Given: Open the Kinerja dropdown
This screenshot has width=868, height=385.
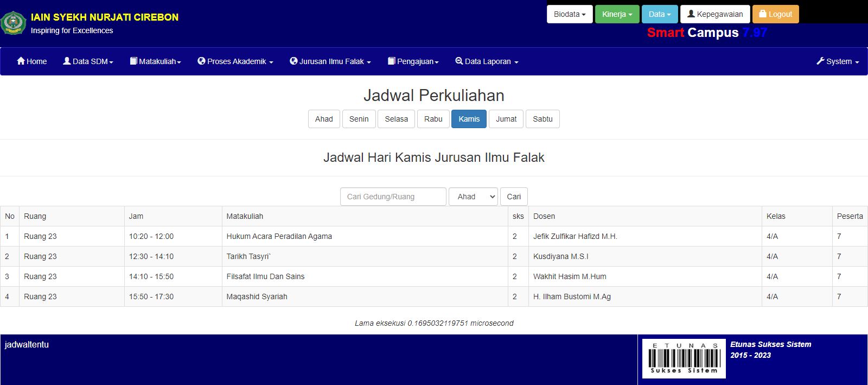Looking at the screenshot, I should [x=617, y=14].
